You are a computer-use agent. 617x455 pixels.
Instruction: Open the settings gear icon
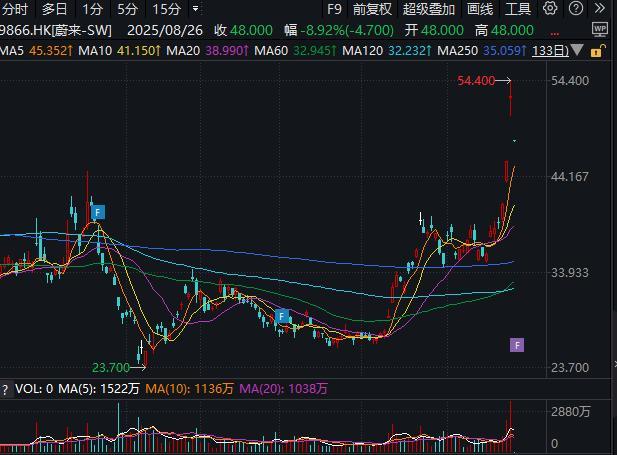[552, 9]
